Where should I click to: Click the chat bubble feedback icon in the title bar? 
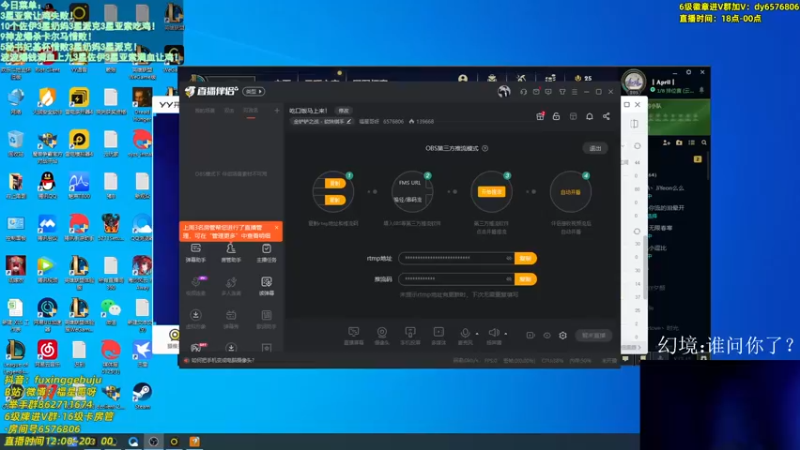click(548, 92)
